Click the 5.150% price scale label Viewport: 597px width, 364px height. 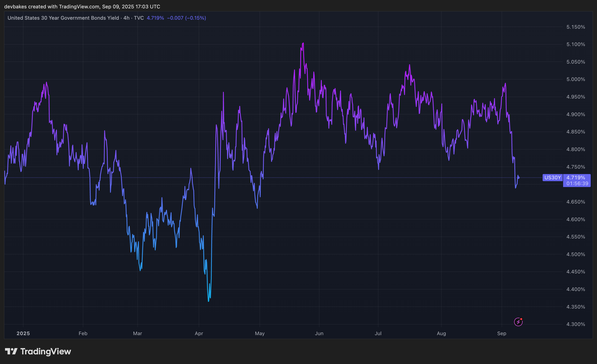pos(576,27)
